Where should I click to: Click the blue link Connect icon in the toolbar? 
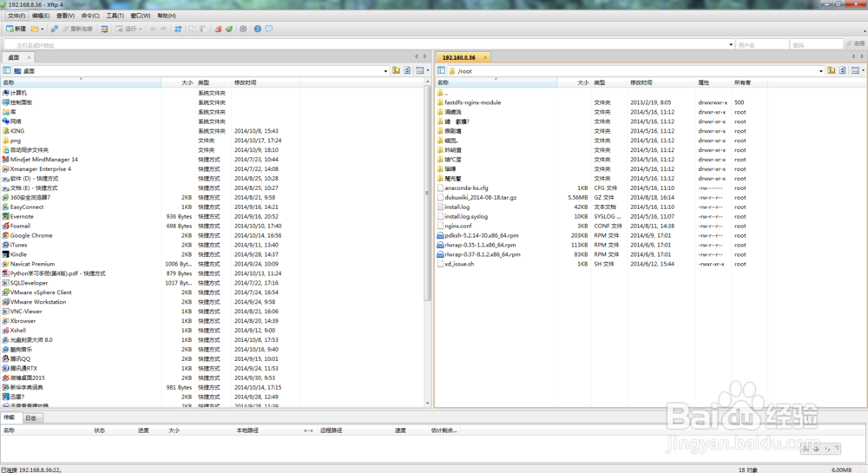click(54, 29)
